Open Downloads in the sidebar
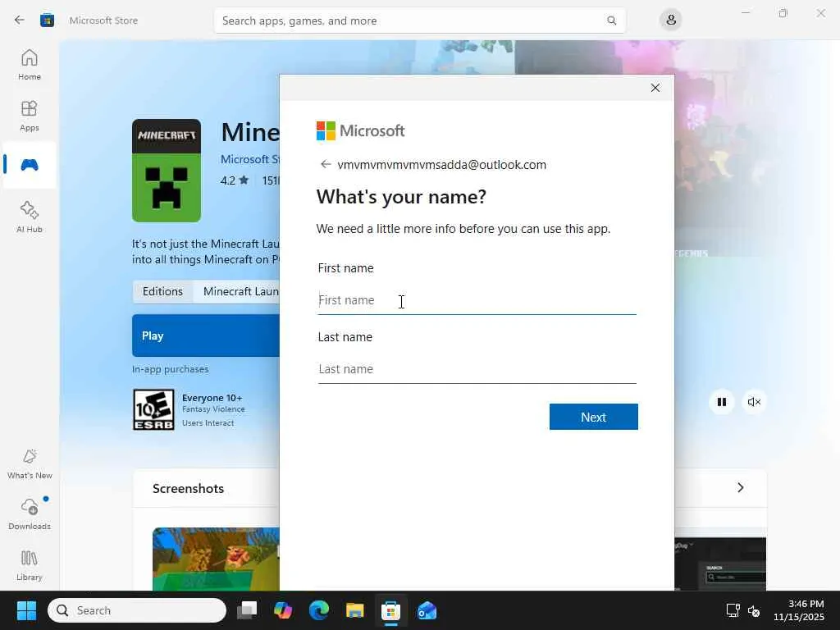840x630 pixels. [x=30, y=514]
